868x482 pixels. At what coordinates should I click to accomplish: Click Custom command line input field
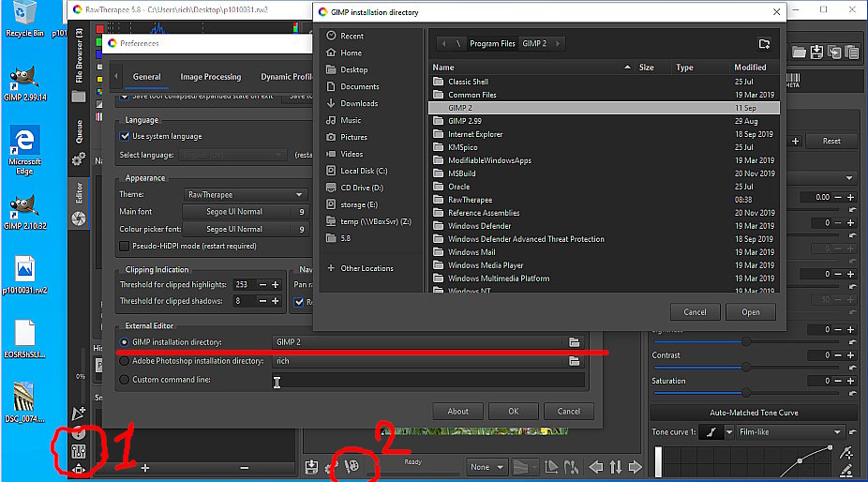428,380
